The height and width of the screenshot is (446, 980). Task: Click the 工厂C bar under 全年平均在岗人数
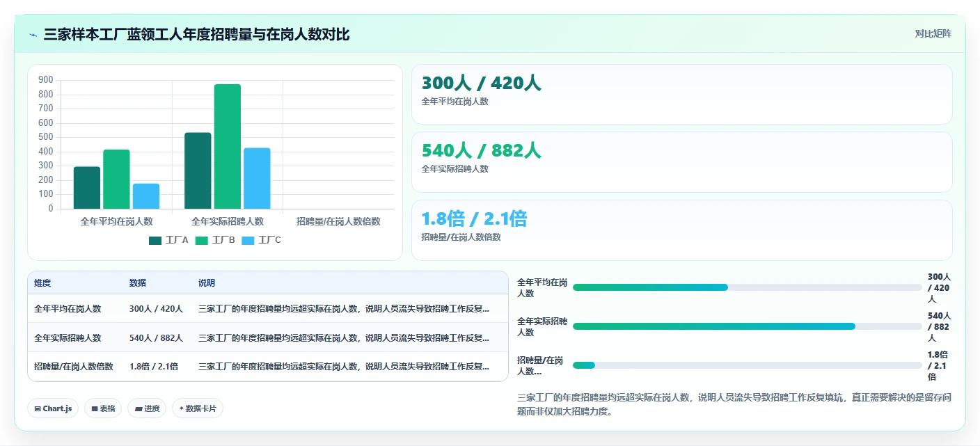pyautogui.click(x=146, y=196)
